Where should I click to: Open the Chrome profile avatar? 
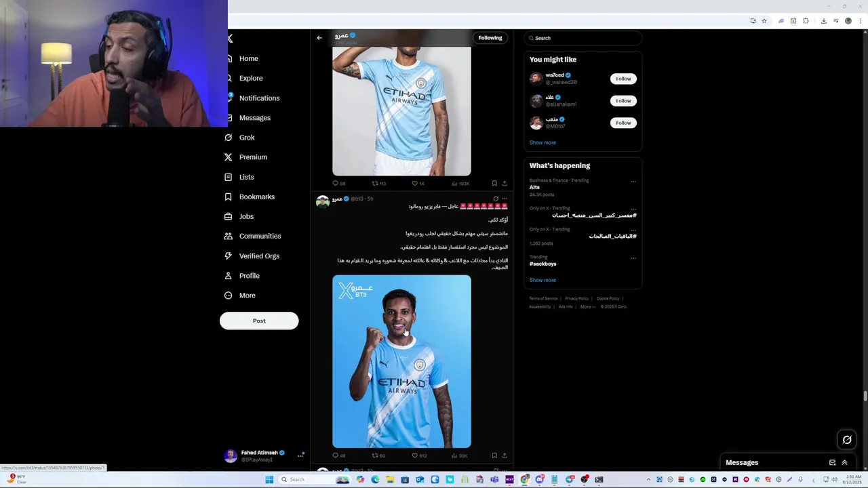[848, 21]
